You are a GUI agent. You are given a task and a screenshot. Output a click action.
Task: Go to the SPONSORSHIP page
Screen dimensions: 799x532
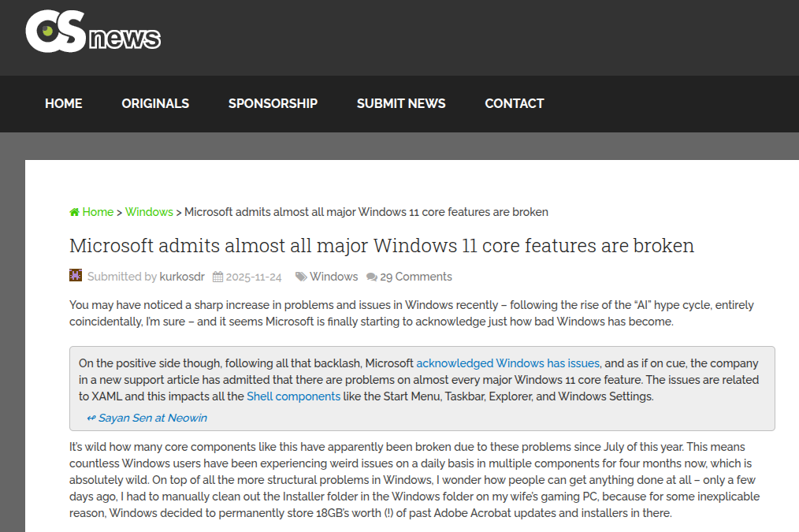click(x=273, y=103)
